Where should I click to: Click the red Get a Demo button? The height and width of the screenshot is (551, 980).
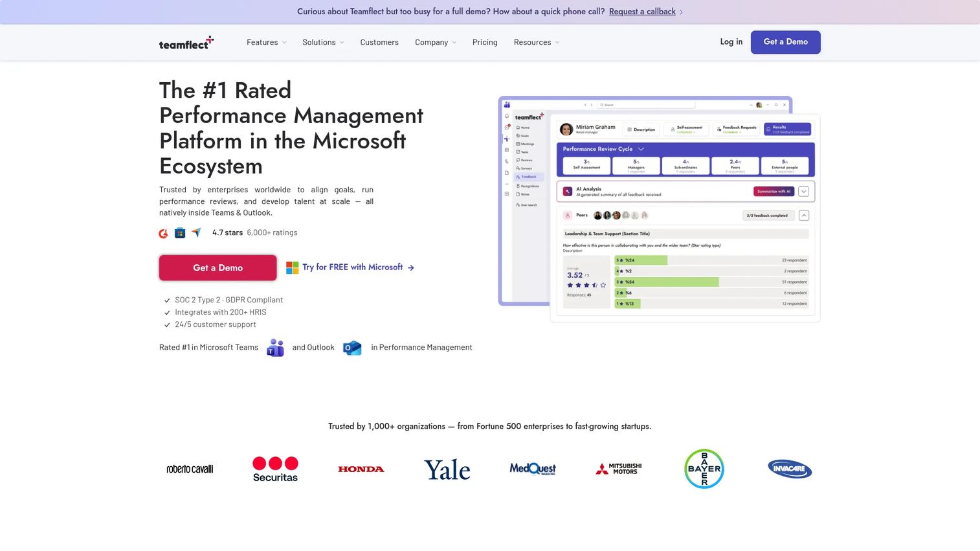218,268
